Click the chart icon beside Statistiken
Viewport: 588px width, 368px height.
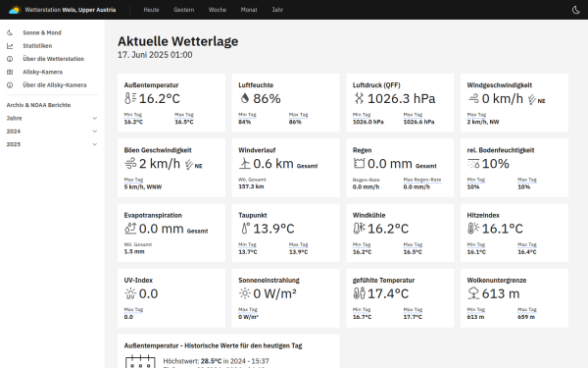(10, 46)
